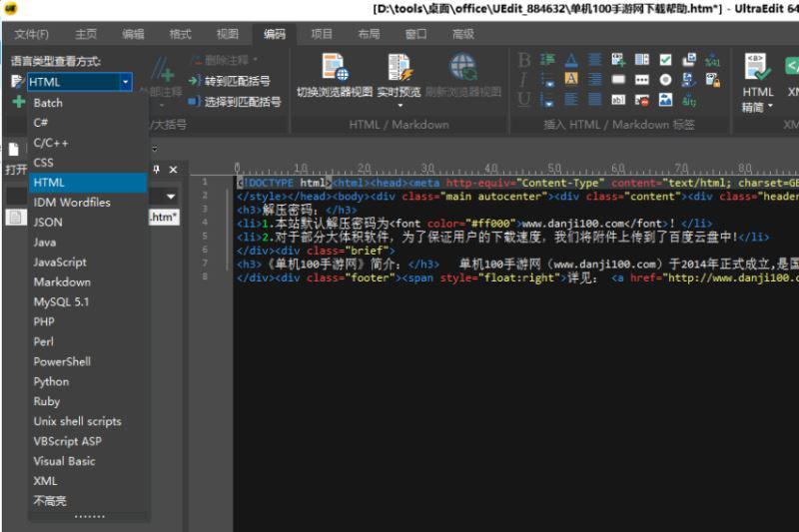This screenshot has height=532, width=799.
Task: Click the add comment slashes-plus icon
Action: click(x=163, y=69)
